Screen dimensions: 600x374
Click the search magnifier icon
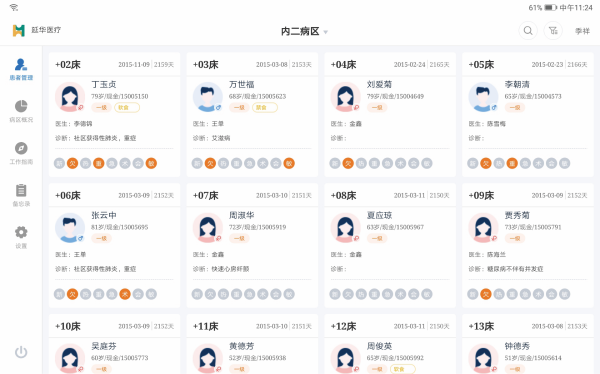pos(528,31)
